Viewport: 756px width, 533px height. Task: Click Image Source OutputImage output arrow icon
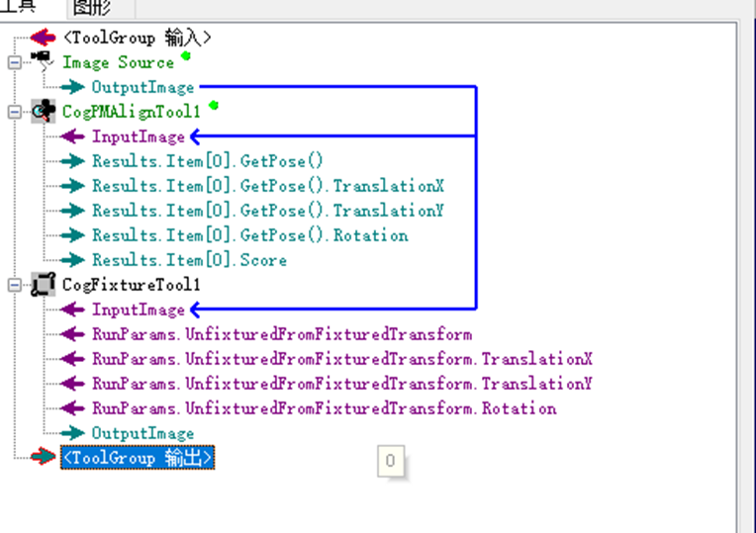coord(73,87)
